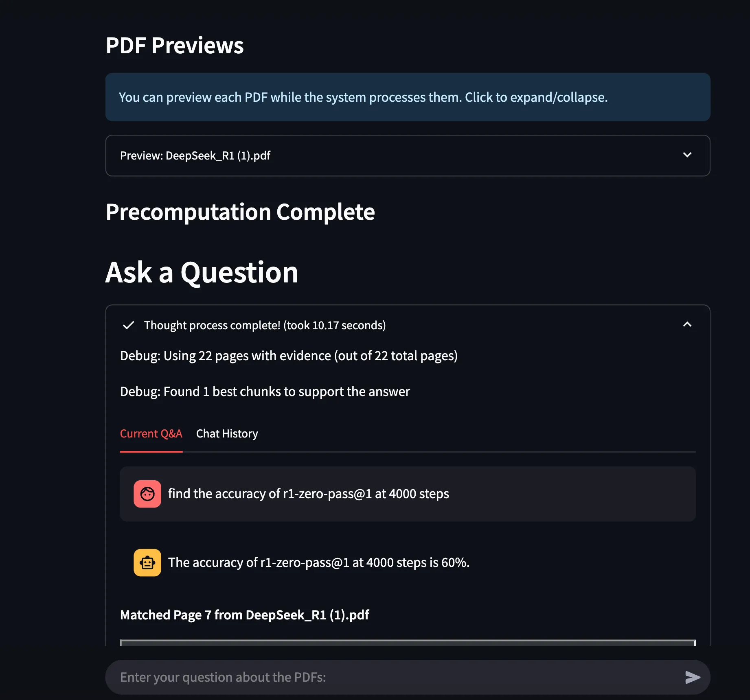Switch to the Chat History tab

tap(227, 433)
